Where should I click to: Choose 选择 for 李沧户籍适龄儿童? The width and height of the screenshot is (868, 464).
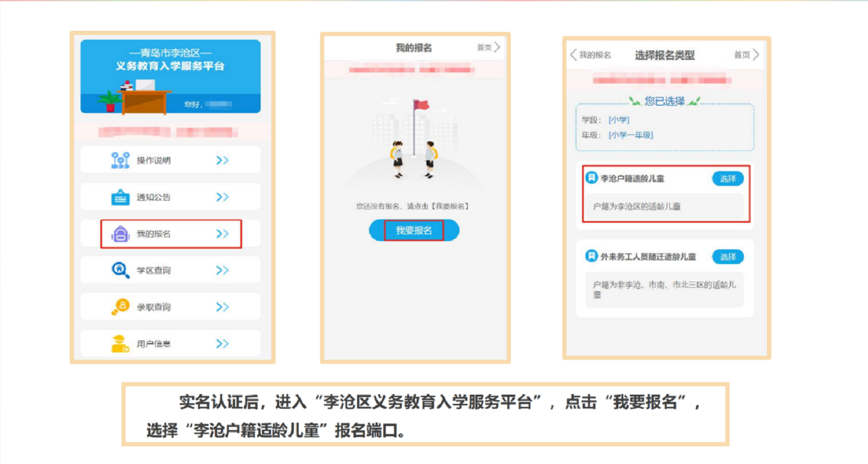coord(728,179)
